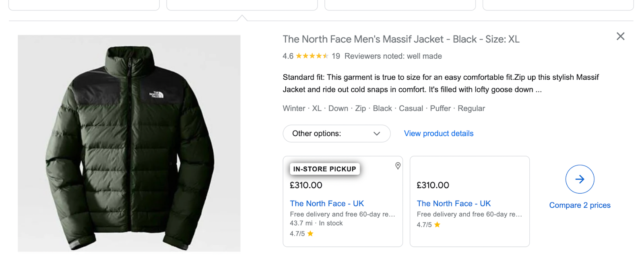Open second The North Face - UK seller link
This screenshot has width=644, height=260.
click(454, 204)
